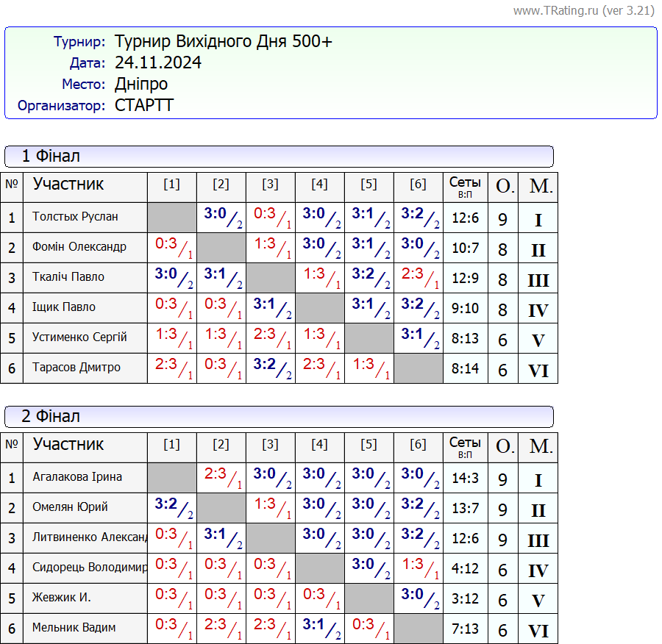Click the organizer name СТАРТТ

pyautogui.click(x=144, y=105)
